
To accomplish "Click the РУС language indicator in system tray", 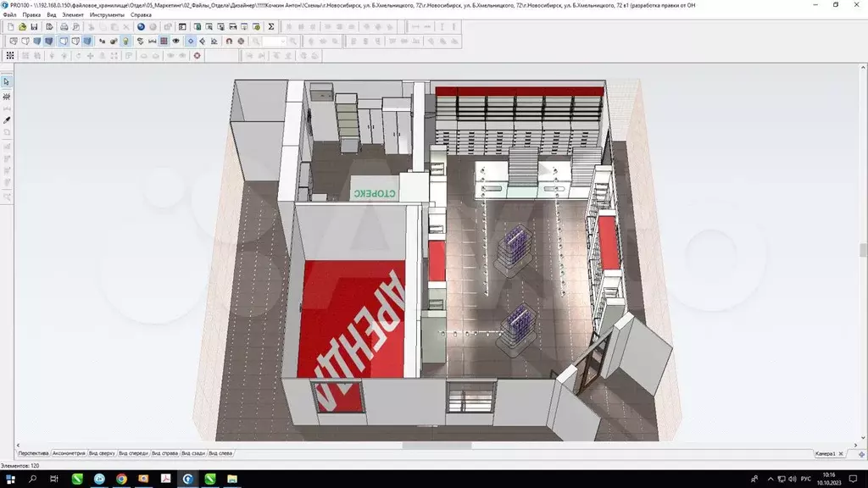I will click(806, 480).
